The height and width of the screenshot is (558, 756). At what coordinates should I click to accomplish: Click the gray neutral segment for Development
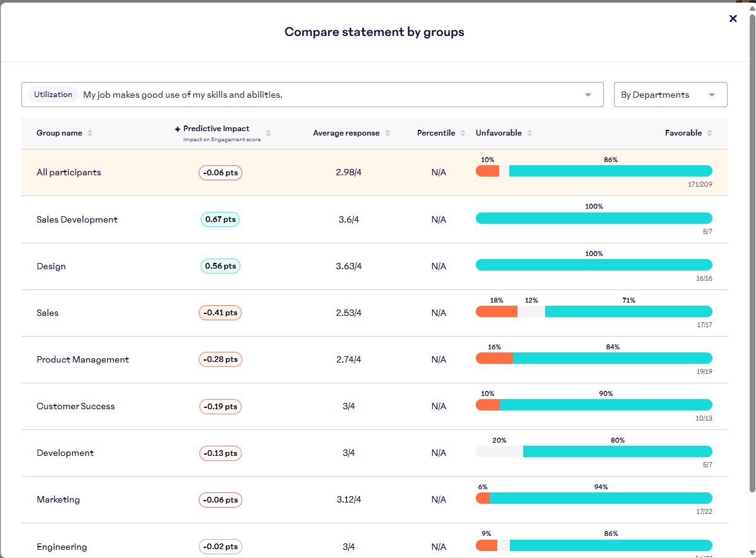click(x=499, y=451)
